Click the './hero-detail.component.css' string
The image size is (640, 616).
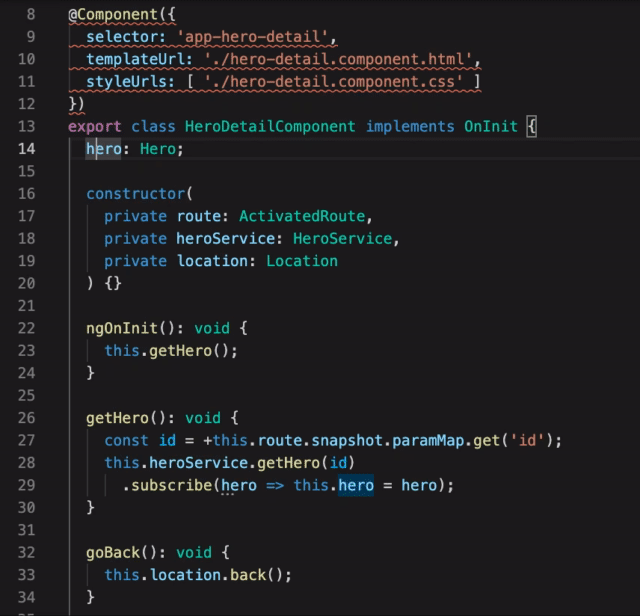tap(333, 82)
